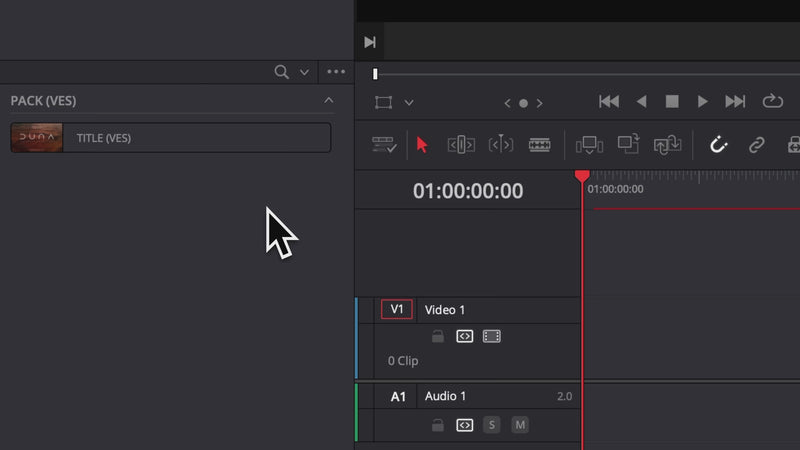Select Trim Edit mode tool
Image resolution: width=800 pixels, height=450 pixels.
[x=461, y=145]
